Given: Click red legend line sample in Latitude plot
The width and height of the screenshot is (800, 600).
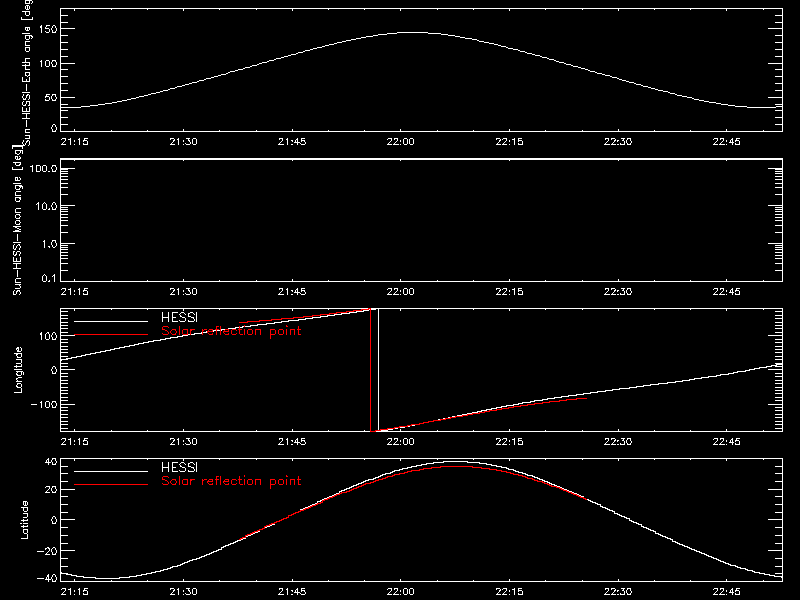Looking at the screenshot, I should click(x=111, y=485).
